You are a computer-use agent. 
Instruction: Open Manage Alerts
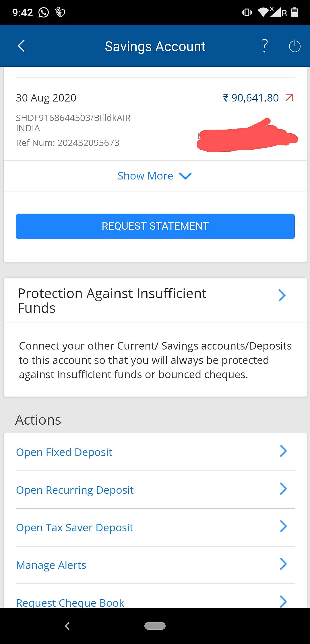point(155,565)
